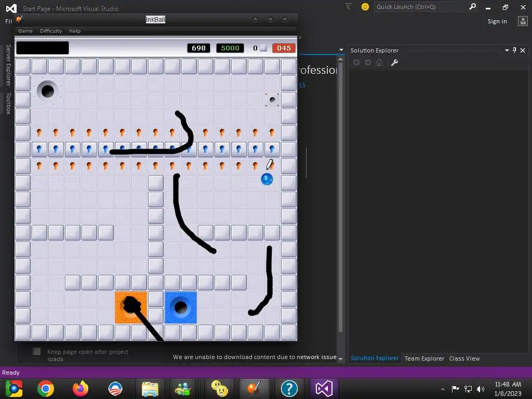Click the Quick Launch search field
The image size is (532, 399).
tap(421, 7)
